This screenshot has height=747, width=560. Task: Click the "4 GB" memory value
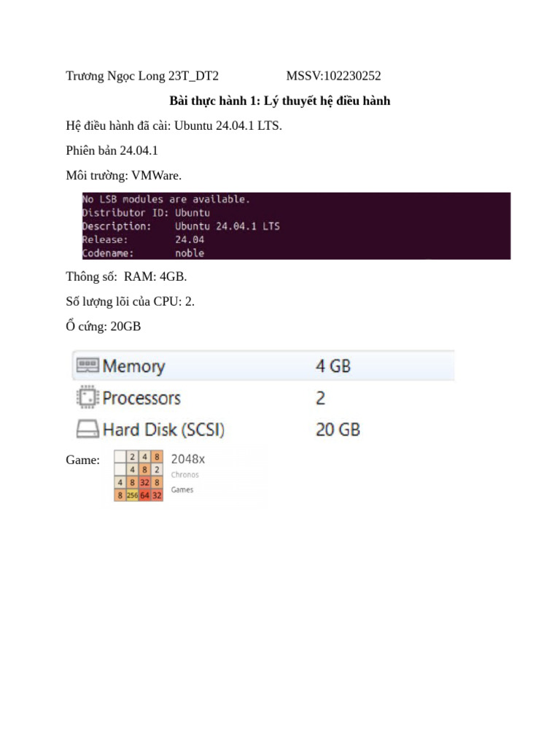(333, 365)
